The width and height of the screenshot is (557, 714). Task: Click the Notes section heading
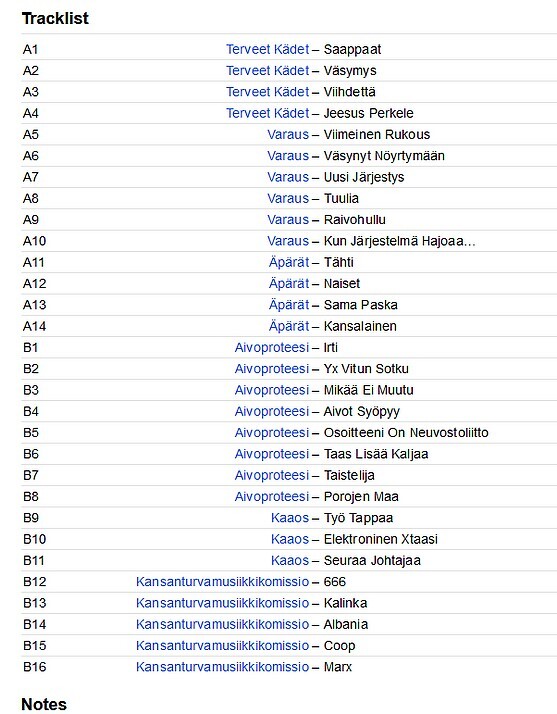44,704
